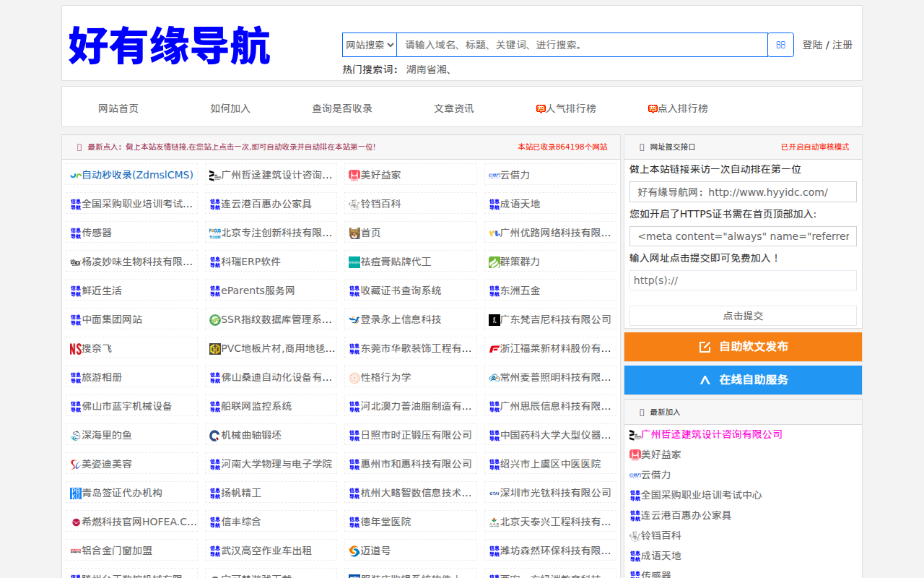The height and width of the screenshot is (578, 924).
Task: Open 自动秒收录(ZdmslCMS) link
Action: [137, 175]
